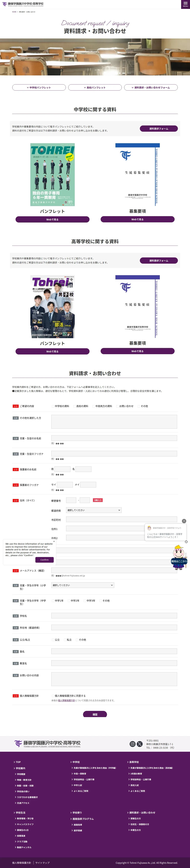Screen dimensions: 190x868
Task: Open the 都道府県 prefecture dropdown
Action: coord(94,510)
